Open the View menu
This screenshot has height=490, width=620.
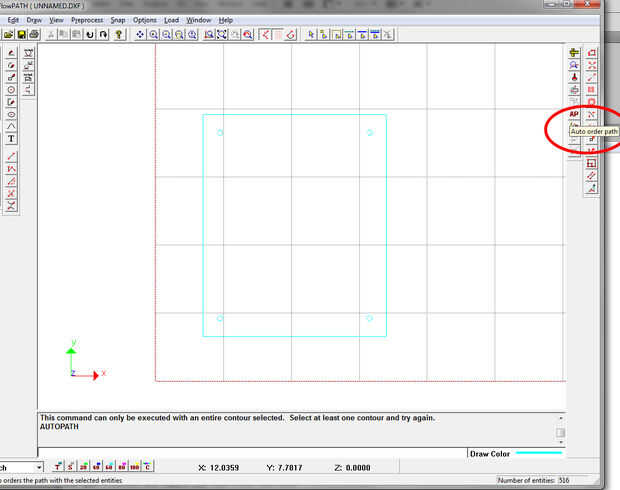tap(56, 20)
